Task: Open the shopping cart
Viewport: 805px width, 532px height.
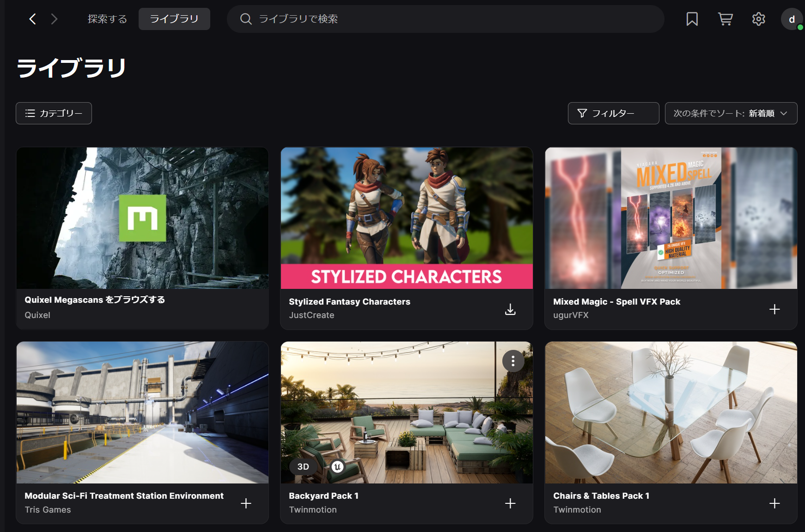Action: pyautogui.click(x=725, y=19)
